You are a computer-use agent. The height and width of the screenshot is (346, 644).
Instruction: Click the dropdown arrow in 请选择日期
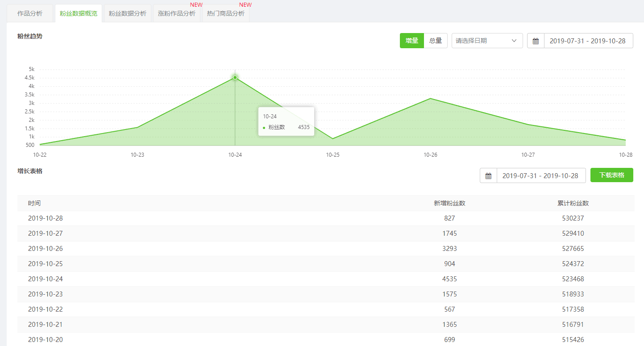coord(514,41)
